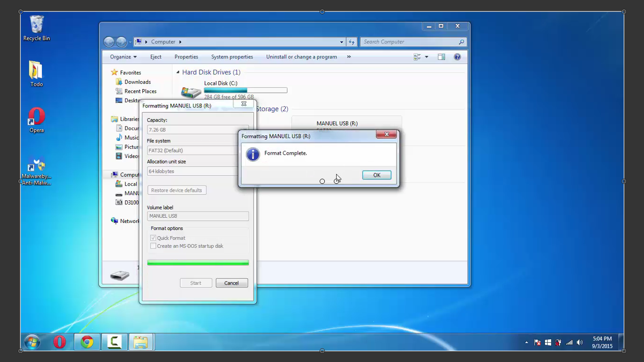Viewport: 644px width, 362px height.
Task: Select Network in navigation pane
Action: 129,221
